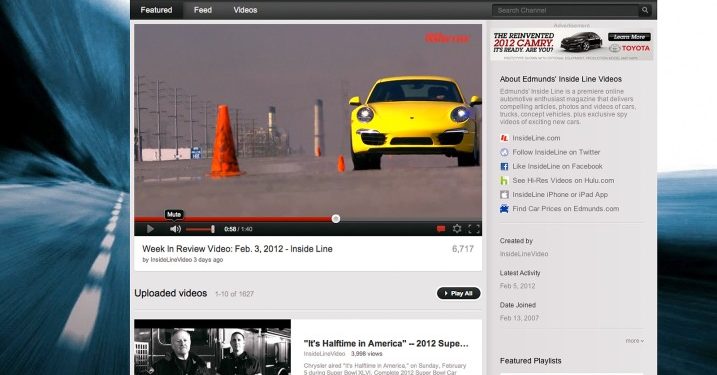Viewport: 717px width, 375px height.
Task: Click the Featured Playlists heading
Action: (x=530, y=361)
